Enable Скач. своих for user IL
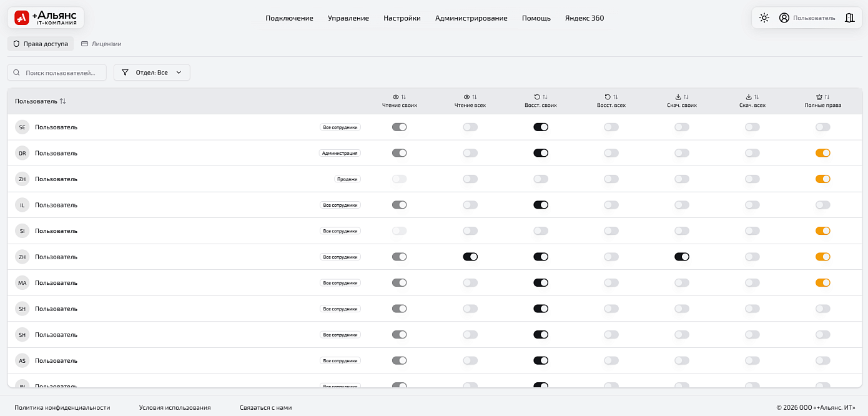Screen dimensions: 868x416 click(x=682, y=205)
